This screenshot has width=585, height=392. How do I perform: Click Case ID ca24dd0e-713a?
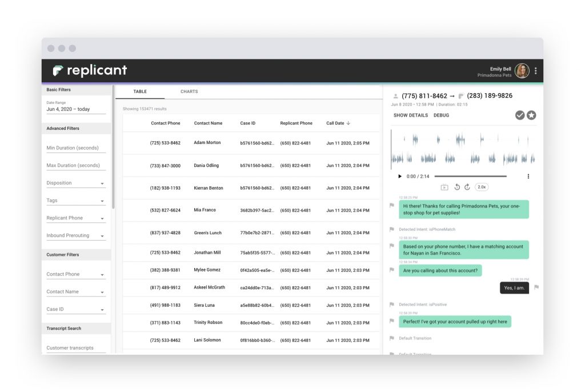coord(257,288)
